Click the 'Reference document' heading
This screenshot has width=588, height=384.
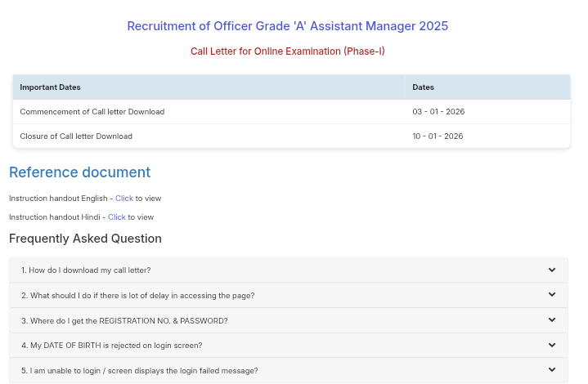pyautogui.click(x=79, y=172)
